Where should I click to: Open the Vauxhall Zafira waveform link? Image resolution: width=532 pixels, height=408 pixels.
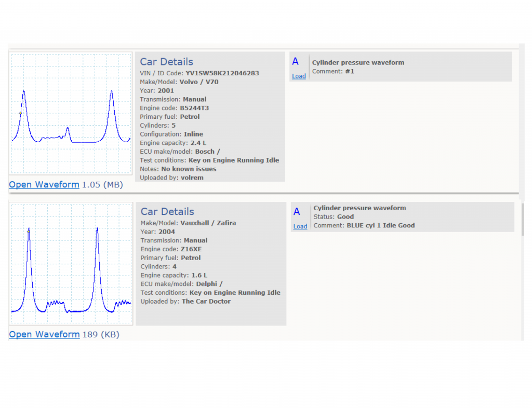45,334
